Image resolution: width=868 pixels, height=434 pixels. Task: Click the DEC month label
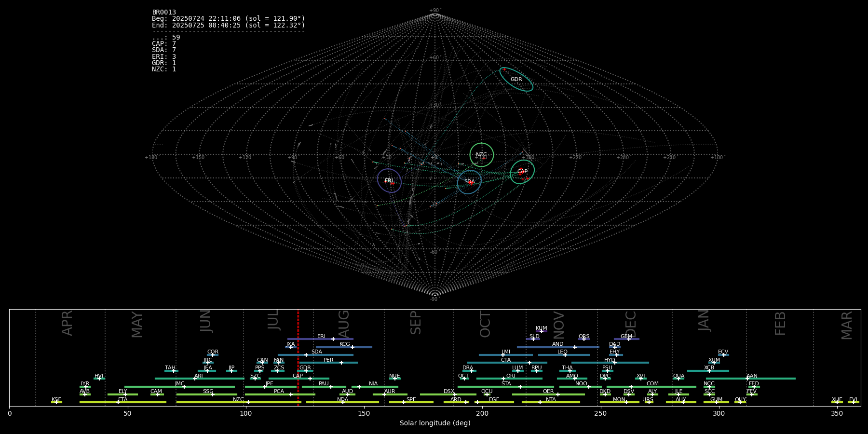tap(631, 324)
